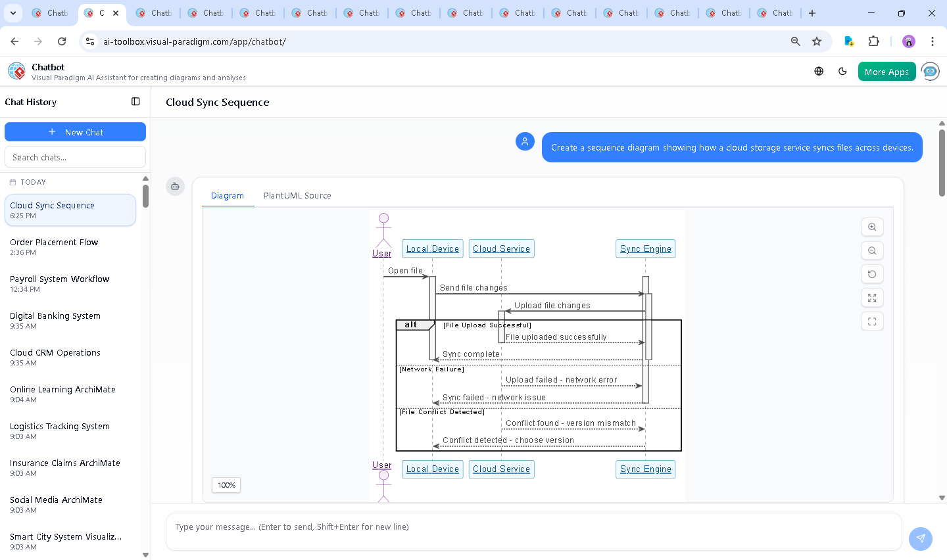Click the Search chats input field
Viewport: 947px width, 560px height.
pyautogui.click(x=75, y=158)
